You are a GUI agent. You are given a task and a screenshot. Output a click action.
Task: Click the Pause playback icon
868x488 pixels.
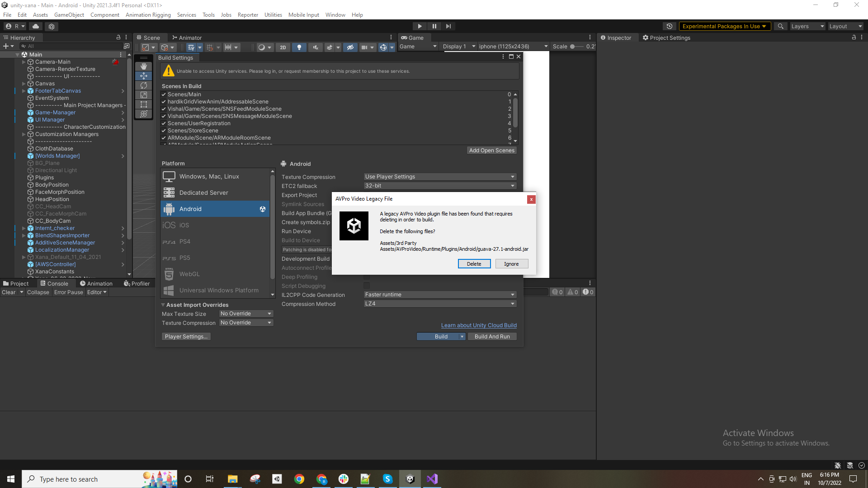click(434, 26)
